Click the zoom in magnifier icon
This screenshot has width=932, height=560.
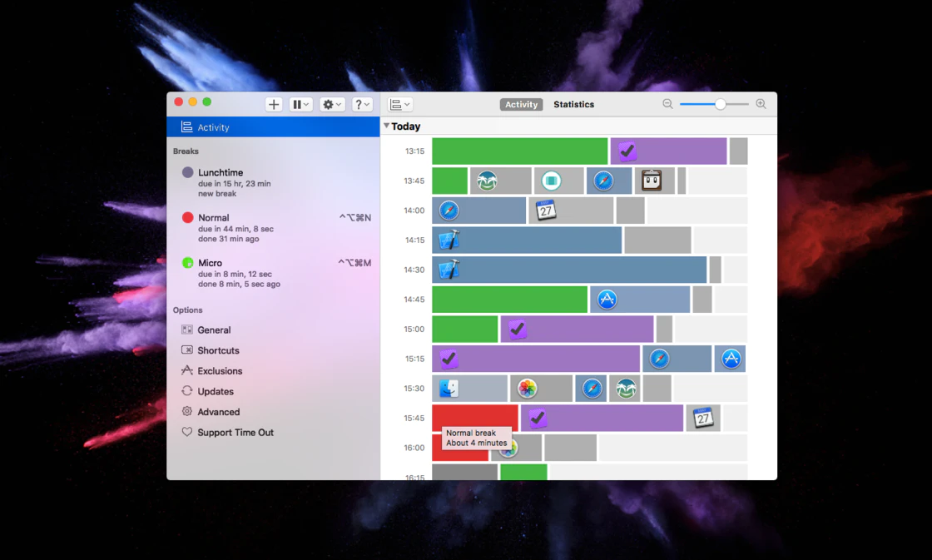pos(761,104)
